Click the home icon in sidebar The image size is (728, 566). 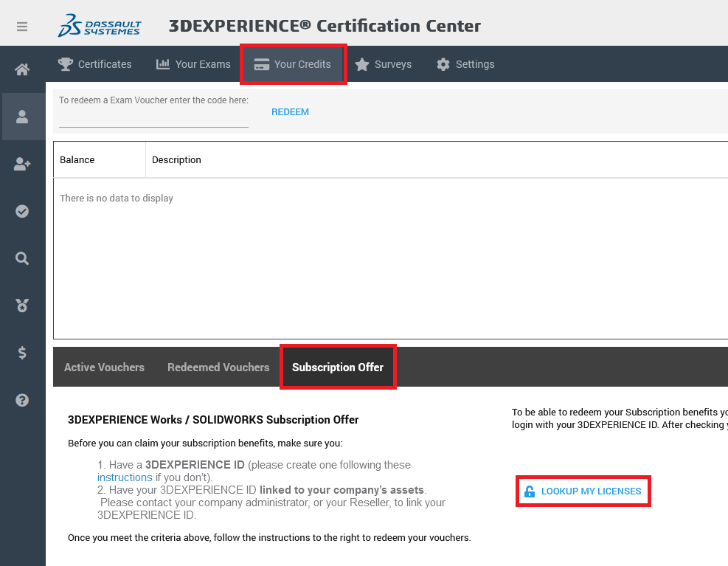pyautogui.click(x=22, y=69)
